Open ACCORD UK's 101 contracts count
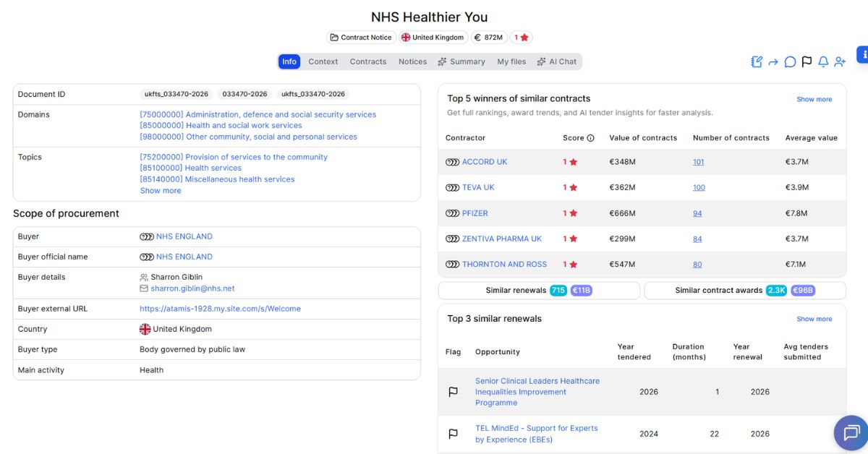Viewport: 868px width, 454px height. click(699, 162)
